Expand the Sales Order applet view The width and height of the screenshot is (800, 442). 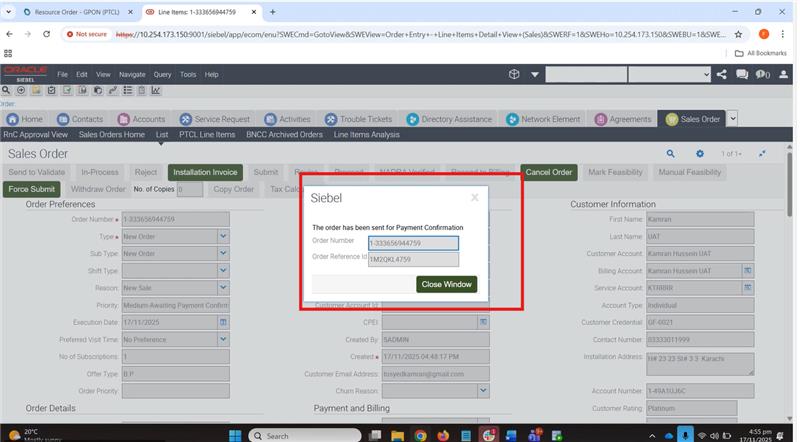pyautogui.click(x=762, y=154)
